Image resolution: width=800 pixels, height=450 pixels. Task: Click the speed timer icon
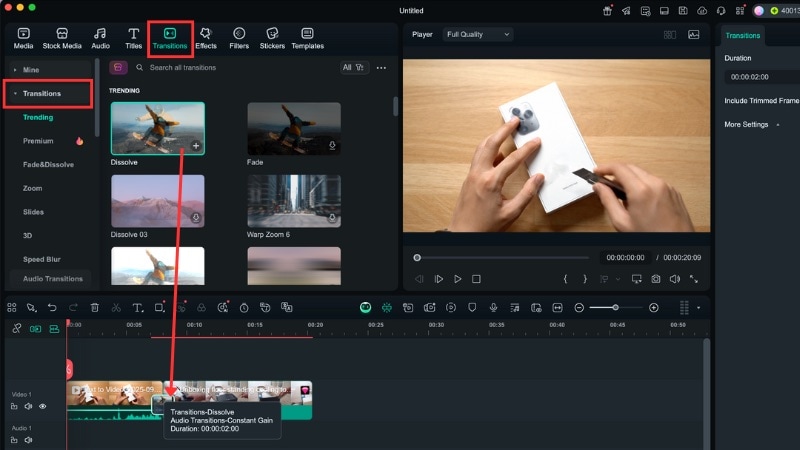tap(244, 308)
